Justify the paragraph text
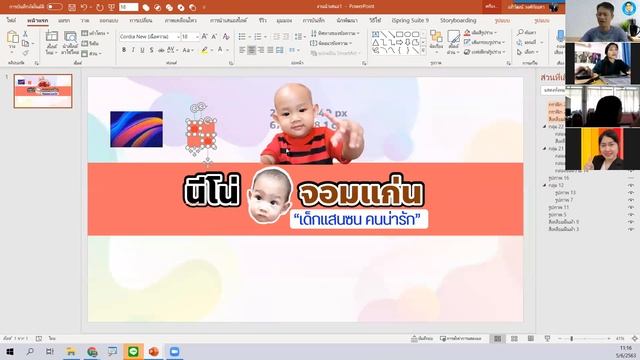Viewport: 640px width, 360px height. pos(270,50)
